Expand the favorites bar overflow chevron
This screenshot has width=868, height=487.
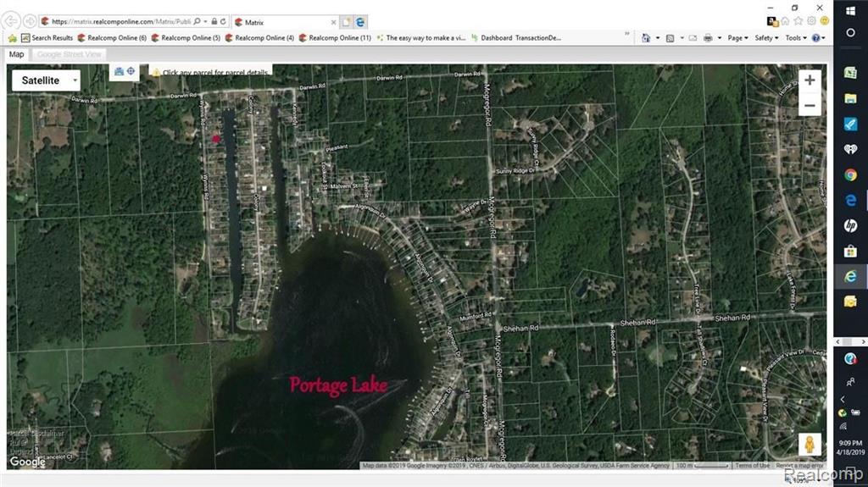pos(626,34)
